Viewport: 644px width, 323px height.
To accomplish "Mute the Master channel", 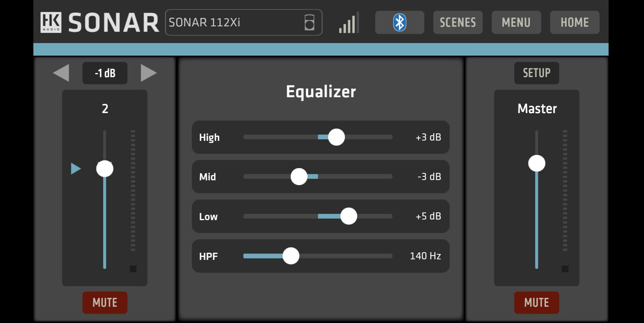I will pos(536,303).
